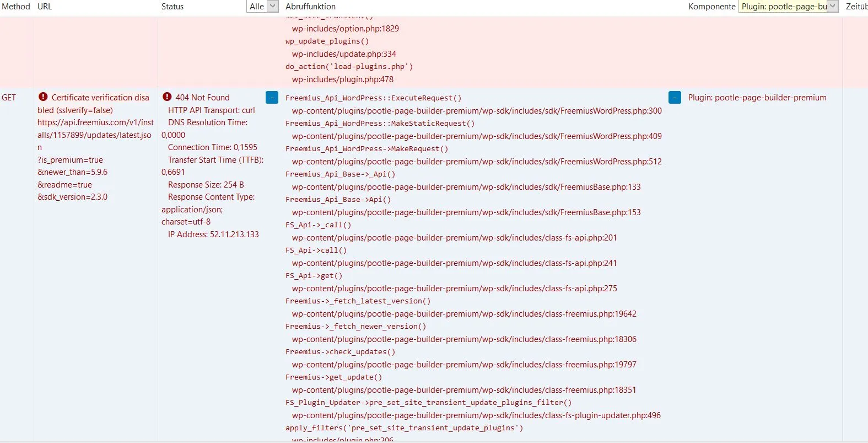Open wp-includes/update.php:334 path

344,54
